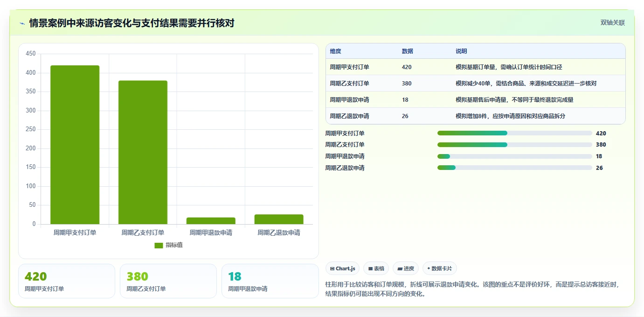
Task: Toggle the 指标值 legend color box
Action: [159, 245]
